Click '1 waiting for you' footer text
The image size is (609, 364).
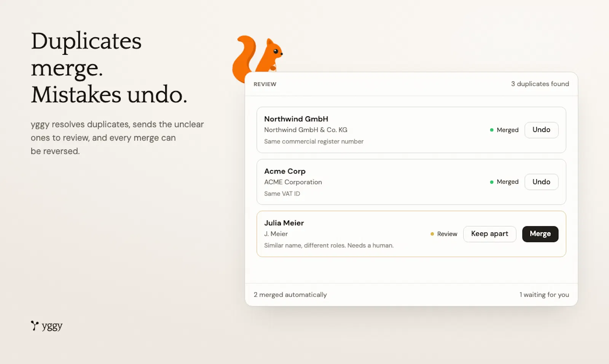pyautogui.click(x=544, y=295)
